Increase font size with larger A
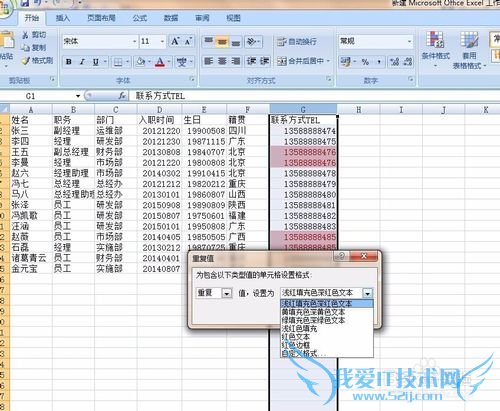The image size is (500, 411). [175, 41]
